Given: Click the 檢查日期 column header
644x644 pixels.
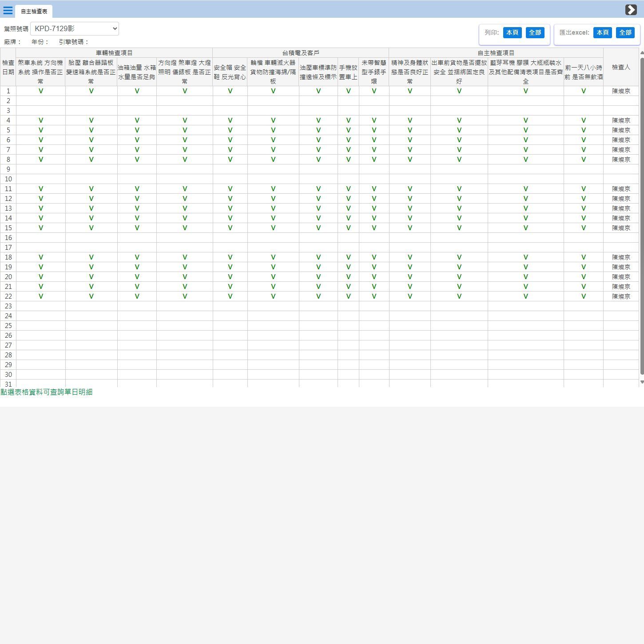Looking at the screenshot, I should (8, 67).
